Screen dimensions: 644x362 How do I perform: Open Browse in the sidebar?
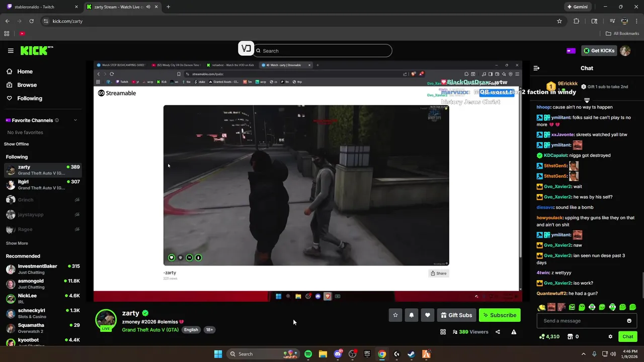27,85
